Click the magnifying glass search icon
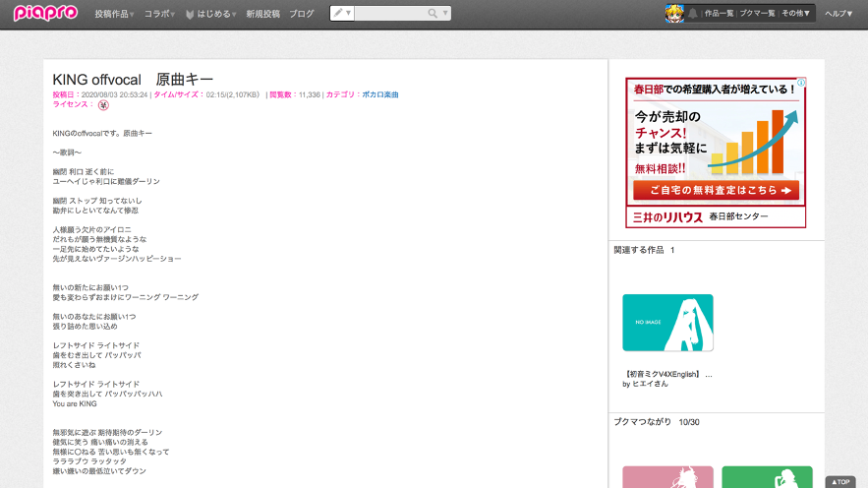The image size is (868, 489). click(433, 14)
